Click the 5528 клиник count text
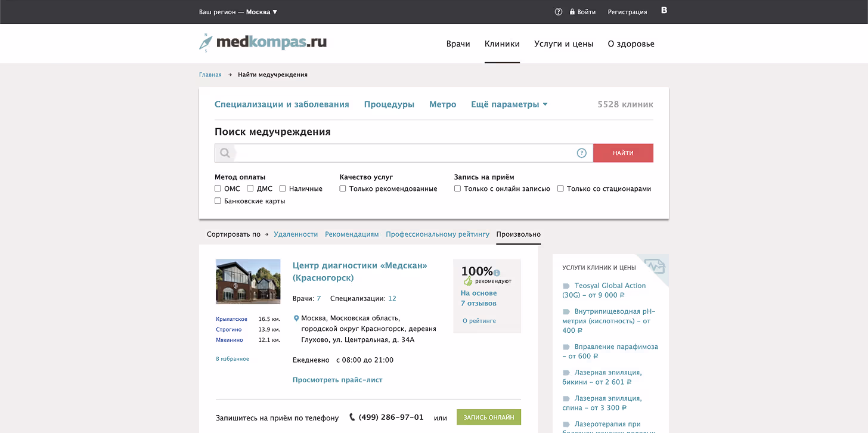Image resolution: width=868 pixels, height=433 pixels. (x=625, y=104)
